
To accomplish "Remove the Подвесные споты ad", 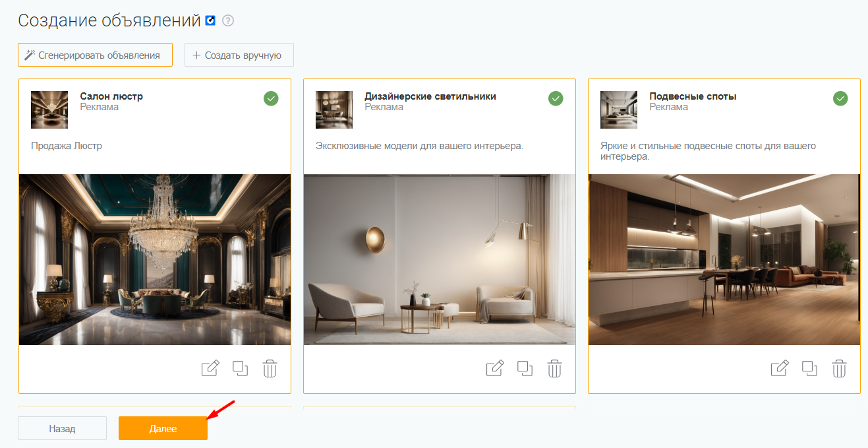I will 840,368.
